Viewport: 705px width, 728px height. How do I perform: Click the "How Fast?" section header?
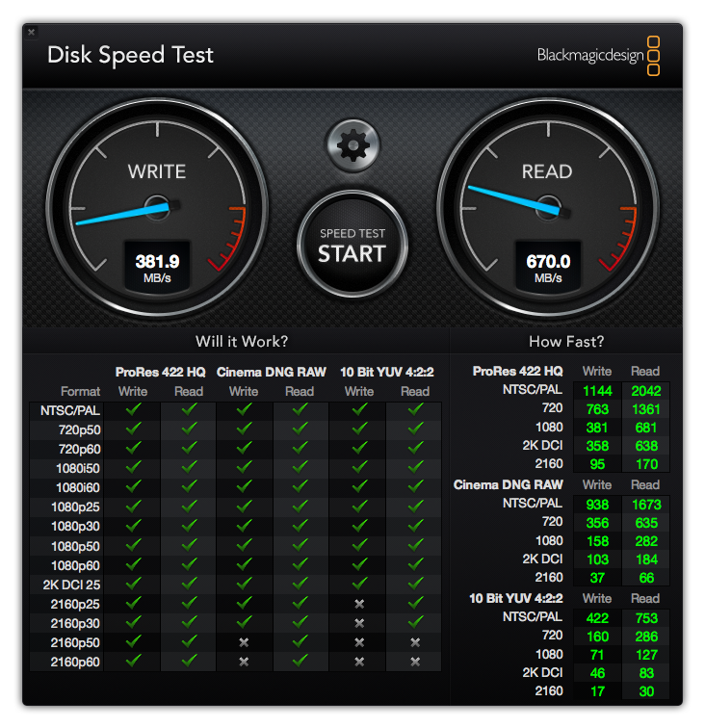(x=566, y=341)
